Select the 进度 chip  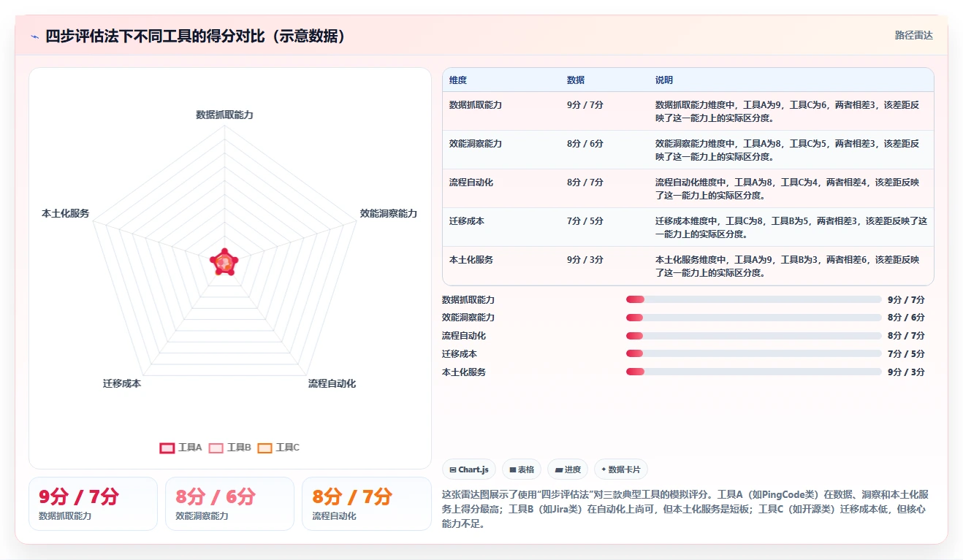[x=568, y=469]
